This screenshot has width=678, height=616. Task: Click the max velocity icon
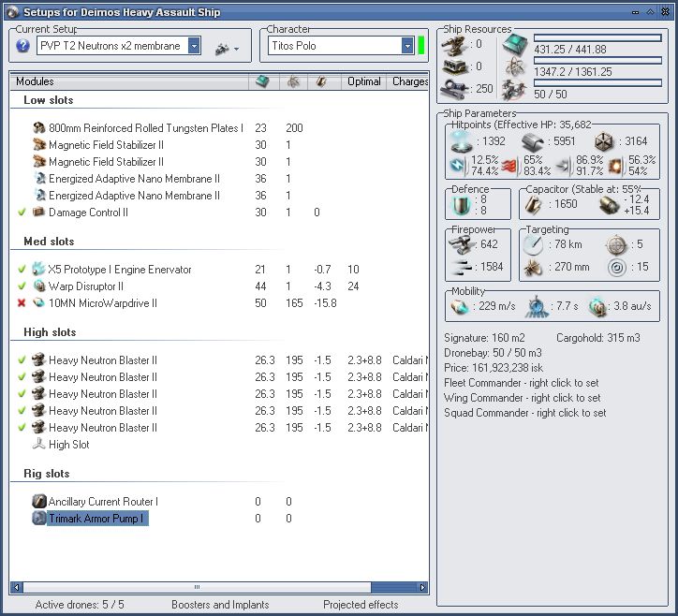tap(459, 307)
